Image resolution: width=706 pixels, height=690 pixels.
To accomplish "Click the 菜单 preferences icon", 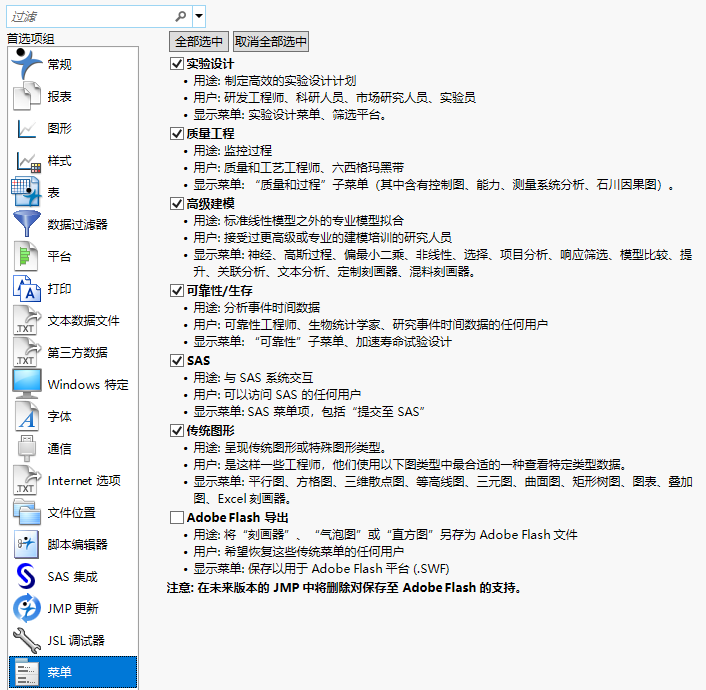I will pyautogui.click(x=27, y=672).
